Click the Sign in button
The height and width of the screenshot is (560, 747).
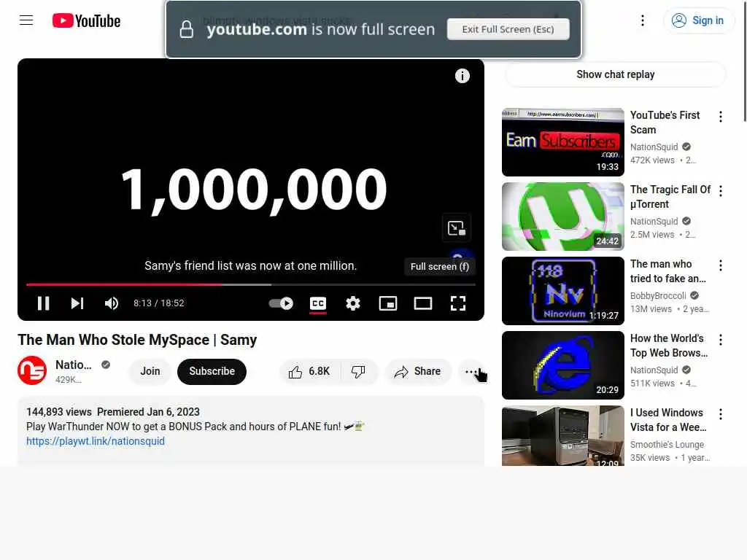point(698,20)
